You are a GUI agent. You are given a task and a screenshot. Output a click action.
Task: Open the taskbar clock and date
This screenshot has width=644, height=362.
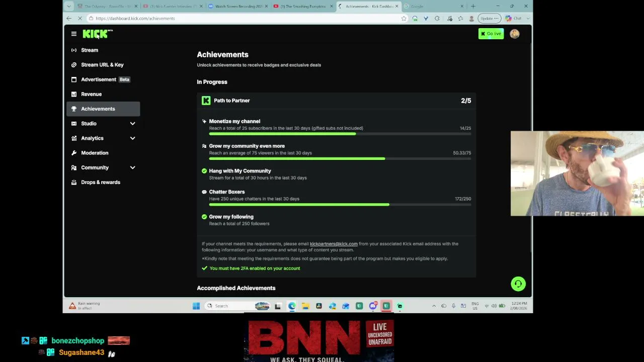tap(519, 306)
